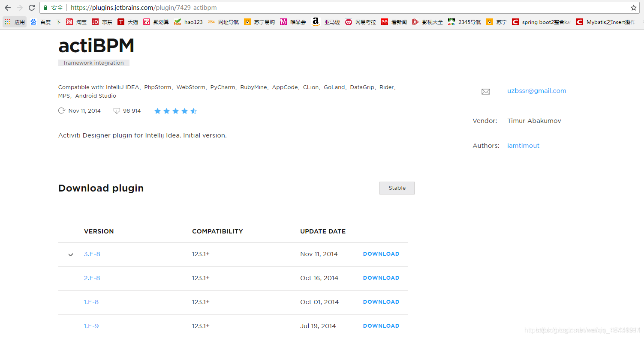The height and width of the screenshot is (338, 644).
Task: Click the framework integration tag
Action: pos(94,63)
